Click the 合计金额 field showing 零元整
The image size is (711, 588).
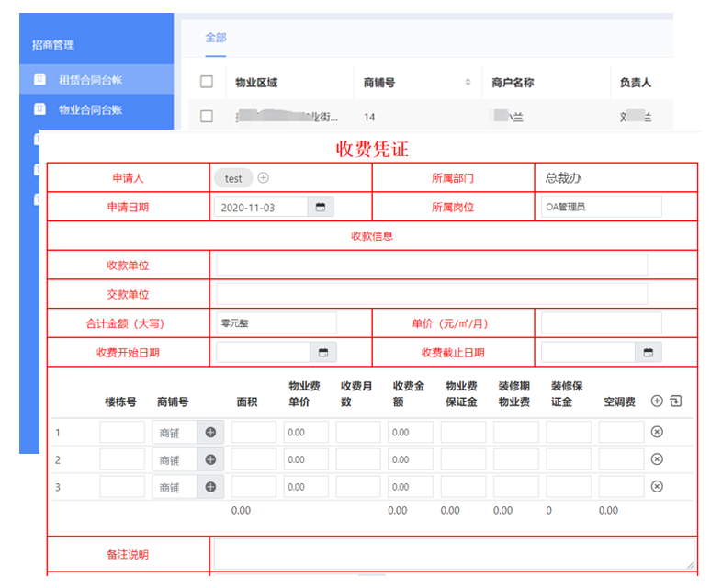coord(276,323)
